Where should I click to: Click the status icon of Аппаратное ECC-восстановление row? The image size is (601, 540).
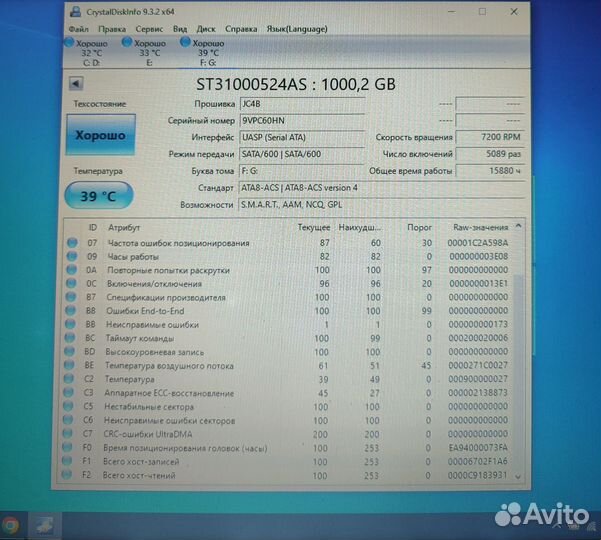tap(68, 393)
